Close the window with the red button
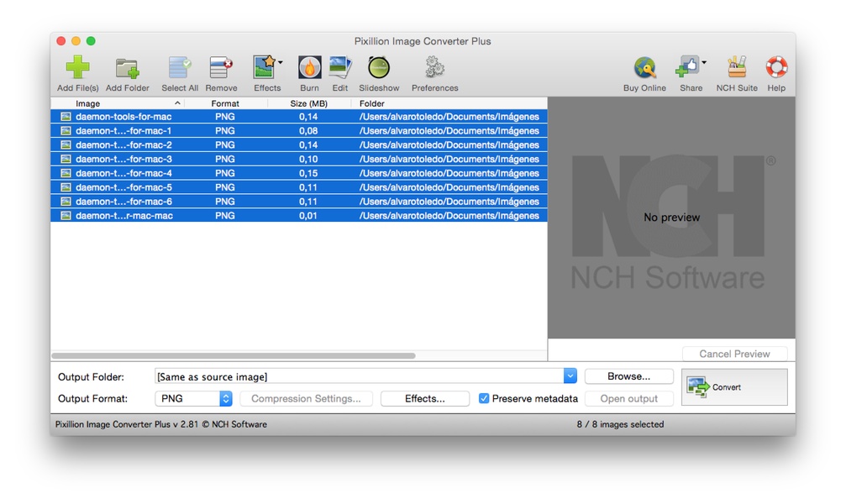The image size is (846, 504). [61, 41]
